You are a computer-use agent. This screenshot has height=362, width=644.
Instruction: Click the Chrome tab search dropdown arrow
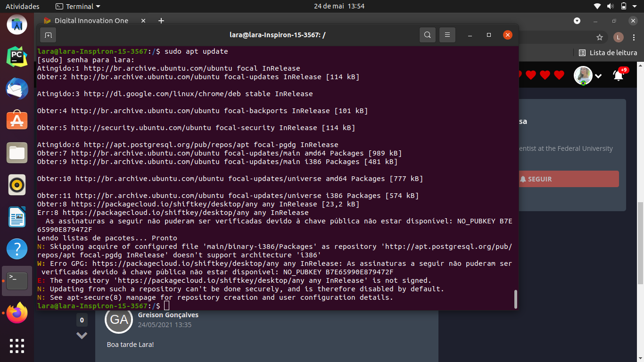pyautogui.click(x=577, y=21)
